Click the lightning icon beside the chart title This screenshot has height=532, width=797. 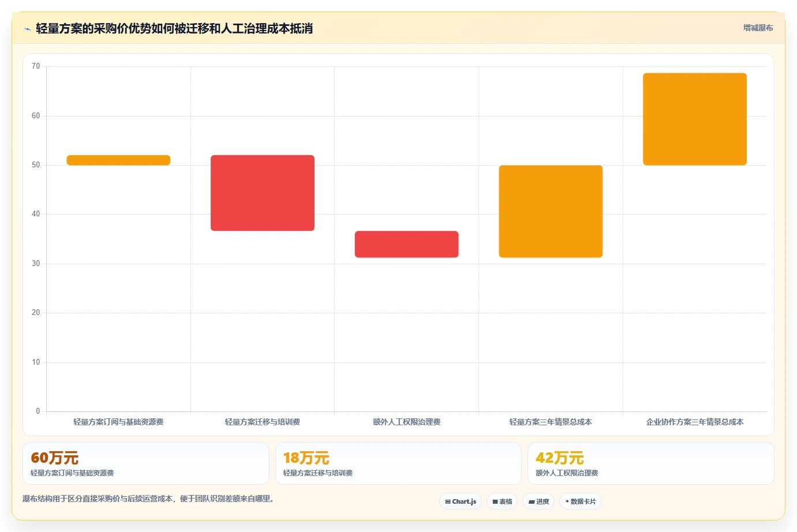point(27,29)
